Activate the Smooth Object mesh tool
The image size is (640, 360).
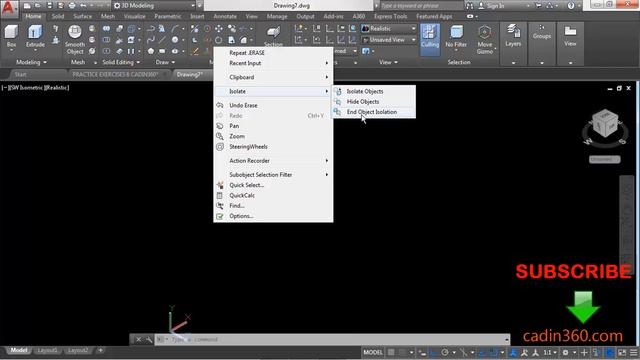click(75, 39)
